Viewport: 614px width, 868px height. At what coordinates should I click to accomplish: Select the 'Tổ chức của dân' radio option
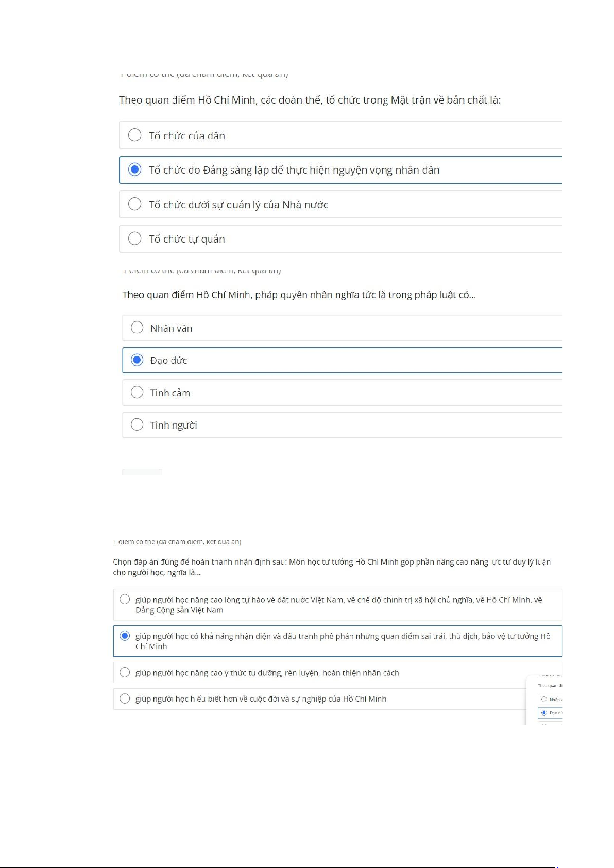tap(135, 135)
